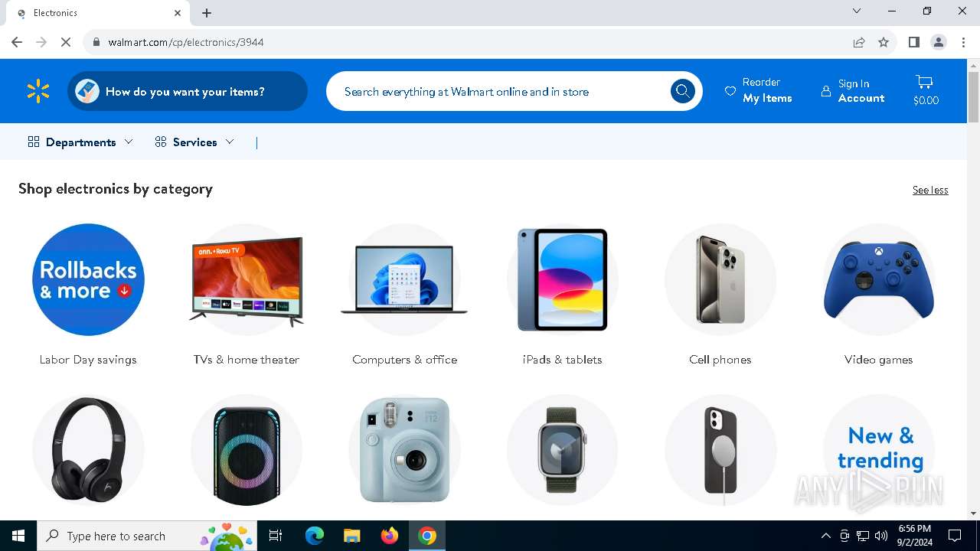Launch Firefox from taskbar
980x551 pixels.
click(390, 536)
